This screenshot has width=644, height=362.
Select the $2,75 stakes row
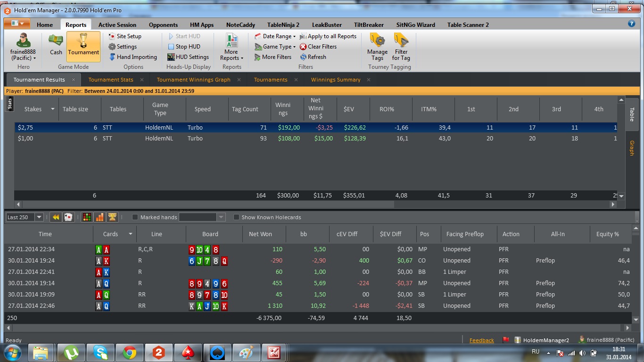(x=316, y=128)
